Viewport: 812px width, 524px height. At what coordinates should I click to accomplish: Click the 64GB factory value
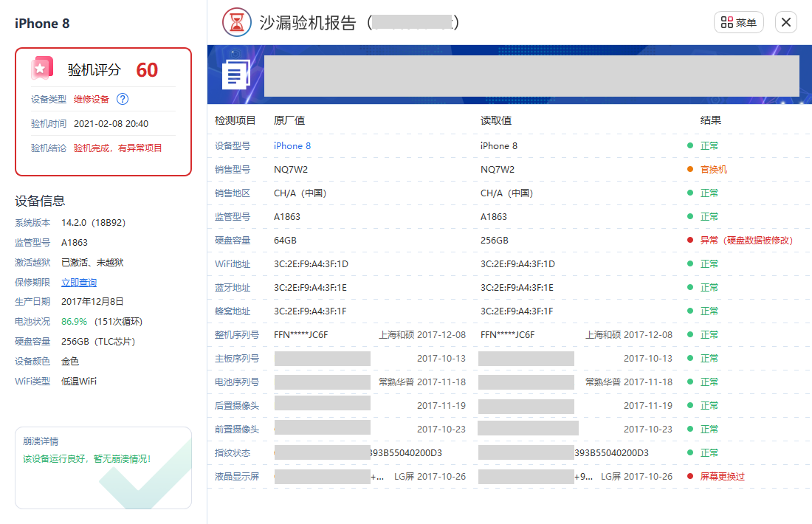[x=285, y=241]
